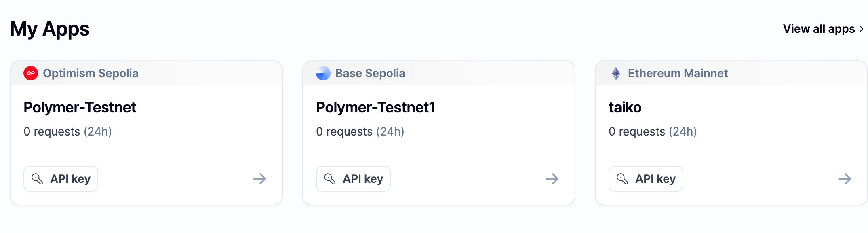
Task: Expand View all apps chevron
Action: click(x=862, y=29)
